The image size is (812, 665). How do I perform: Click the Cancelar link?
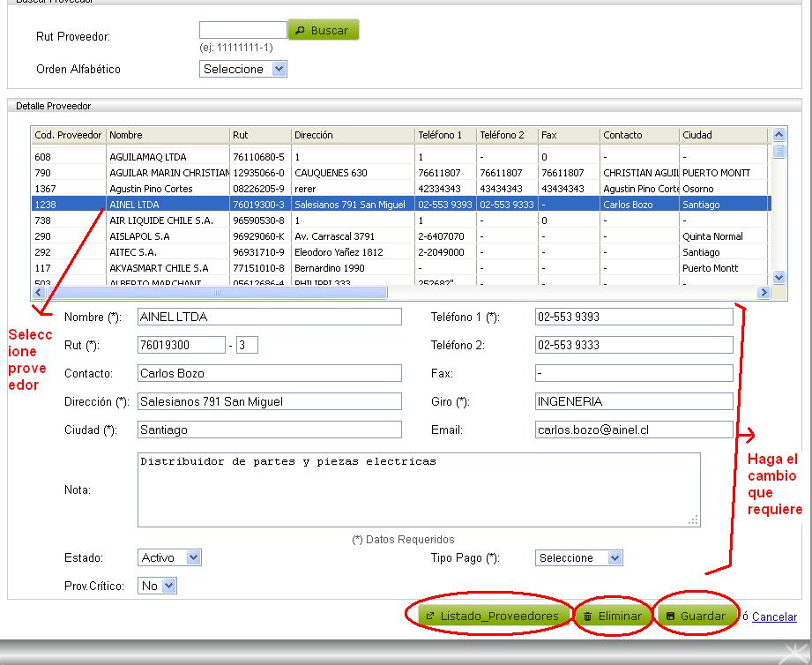(x=774, y=616)
